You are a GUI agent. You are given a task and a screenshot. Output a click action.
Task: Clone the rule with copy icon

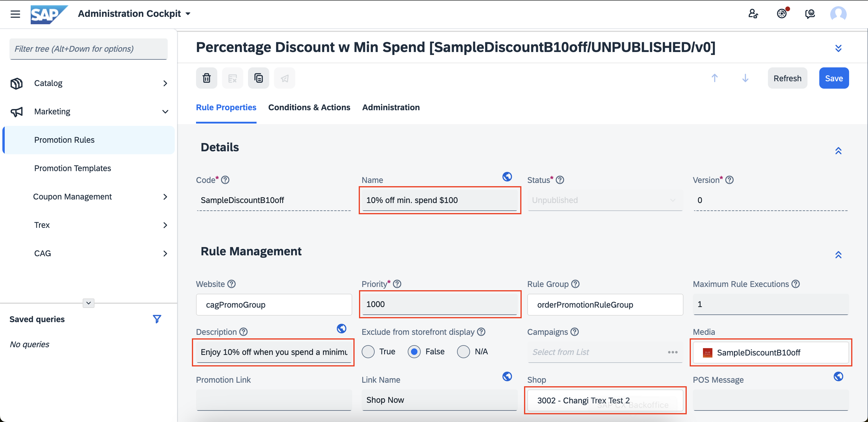pos(258,78)
